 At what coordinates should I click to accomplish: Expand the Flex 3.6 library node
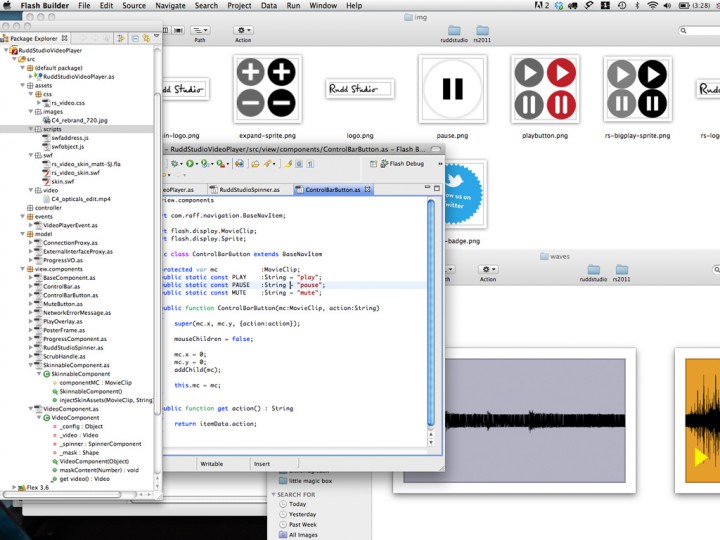pyautogui.click(x=14, y=487)
